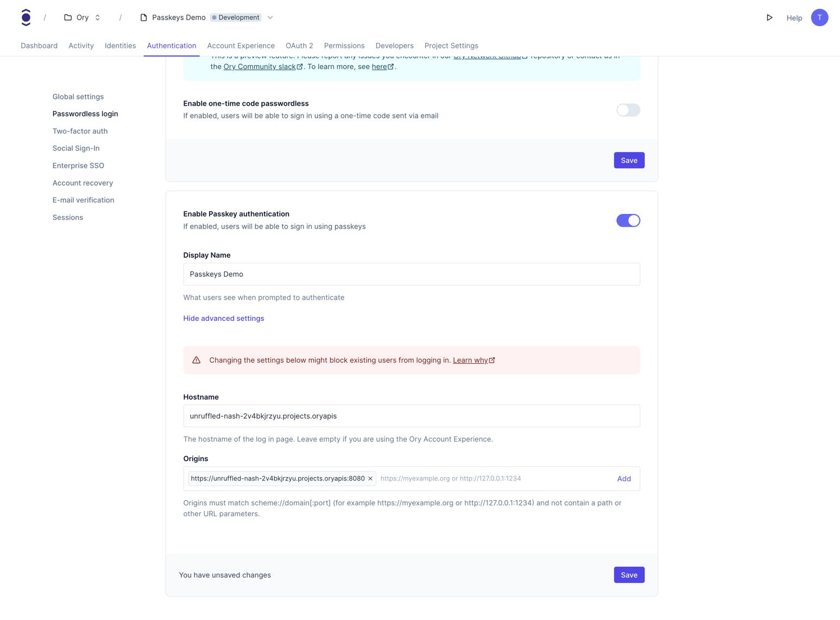Click the external link icon after Learn why
The image size is (840, 620).
click(492, 359)
